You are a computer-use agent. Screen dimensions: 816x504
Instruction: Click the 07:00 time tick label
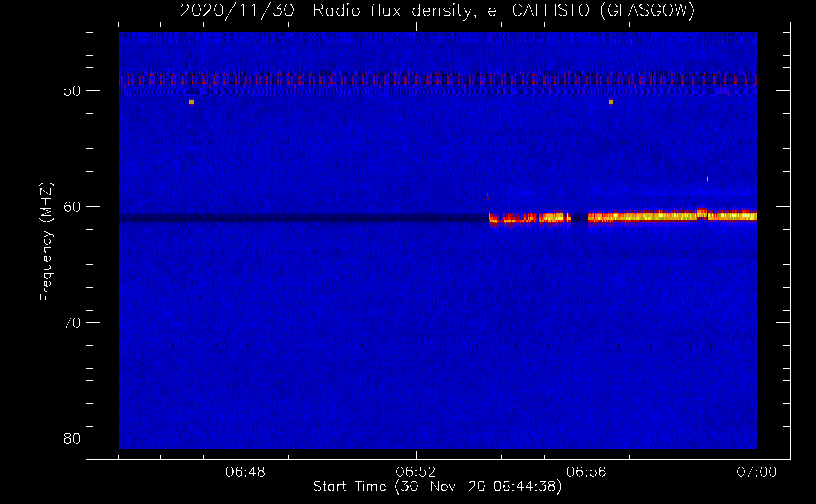tap(757, 472)
